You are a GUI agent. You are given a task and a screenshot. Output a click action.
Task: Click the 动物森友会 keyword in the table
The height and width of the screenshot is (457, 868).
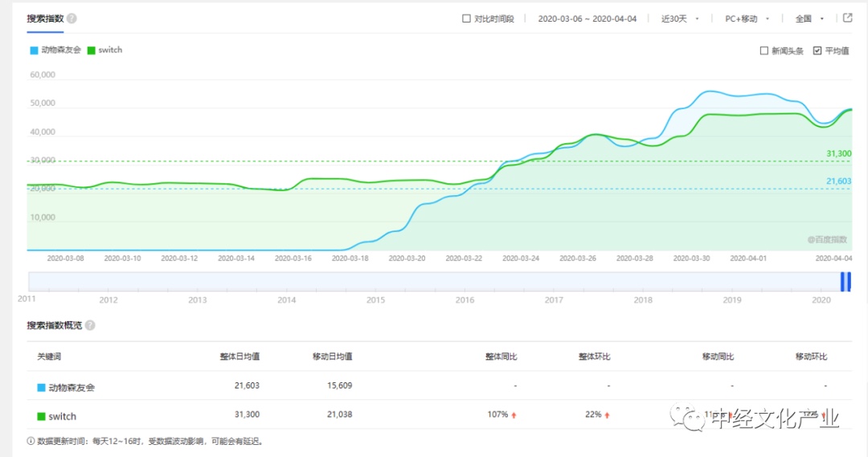pos(72,387)
